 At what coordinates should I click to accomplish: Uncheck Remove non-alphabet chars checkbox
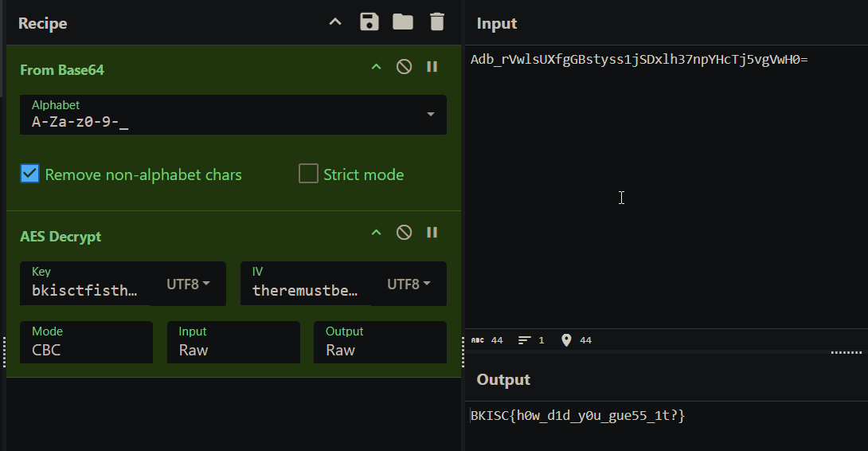pos(30,174)
